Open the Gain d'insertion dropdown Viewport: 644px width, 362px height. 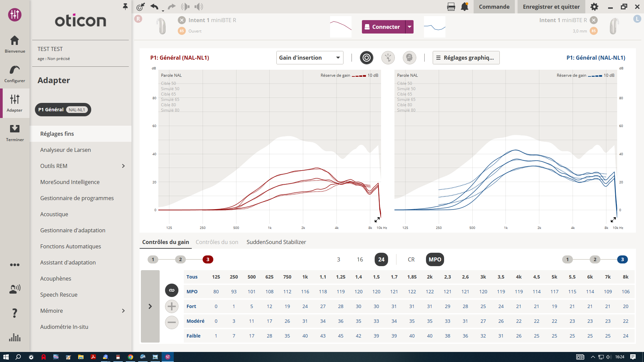point(309,58)
